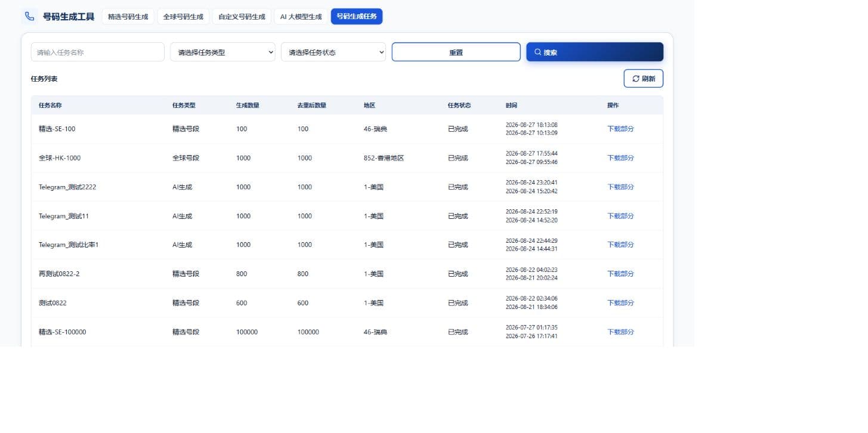Viewport: 868px width, 433px height.
Task: Click 46-瑞典 in the 精选-SE-100 row
Action: 375,129
